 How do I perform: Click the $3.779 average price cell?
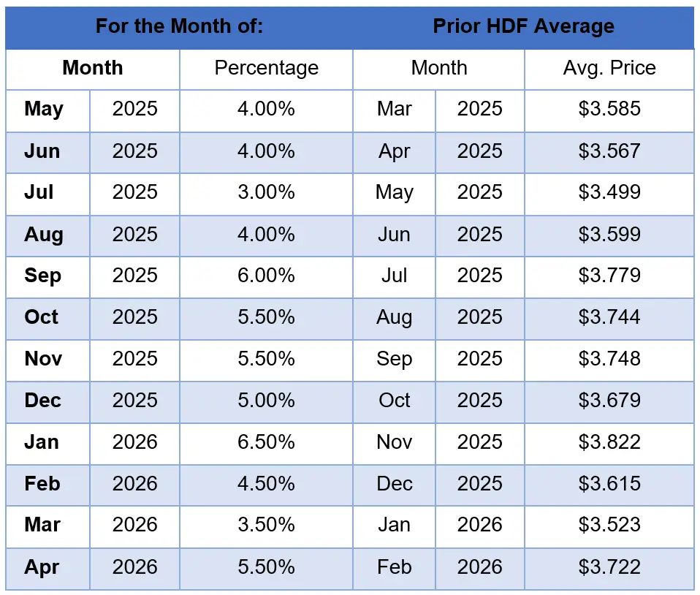[609, 276]
